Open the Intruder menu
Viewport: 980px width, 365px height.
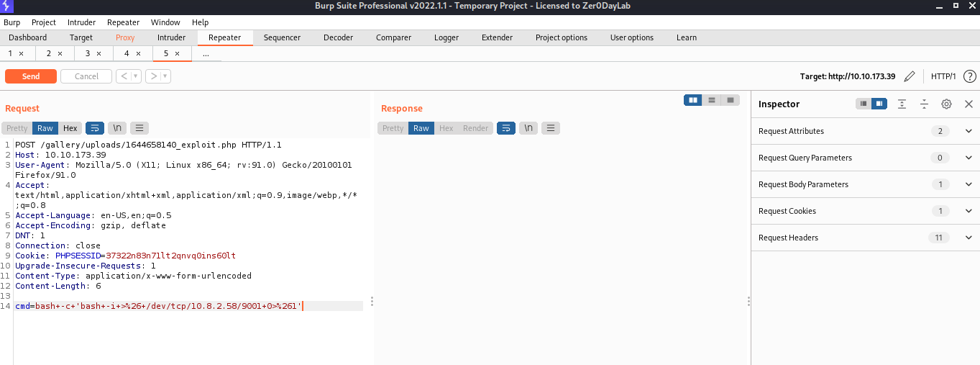tap(81, 22)
